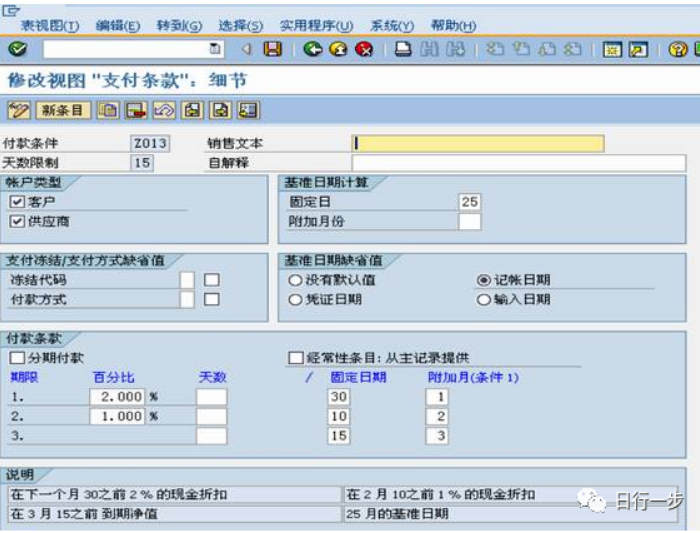Open the 实用程序(U) menu
The image size is (700, 533).
[x=317, y=25]
